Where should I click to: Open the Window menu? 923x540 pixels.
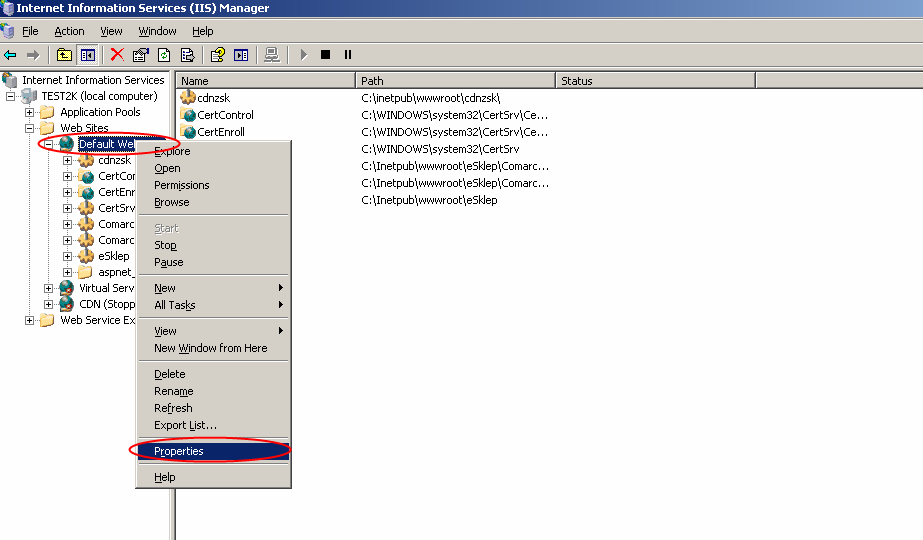(x=157, y=31)
